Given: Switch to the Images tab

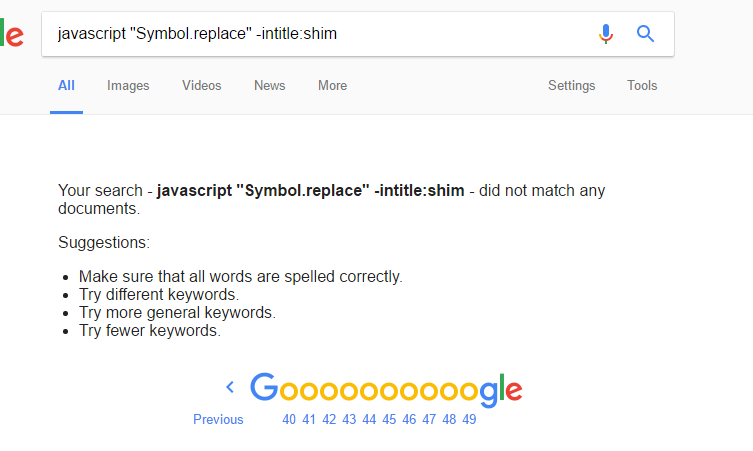Looking at the screenshot, I should pyautogui.click(x=128, y=85).
